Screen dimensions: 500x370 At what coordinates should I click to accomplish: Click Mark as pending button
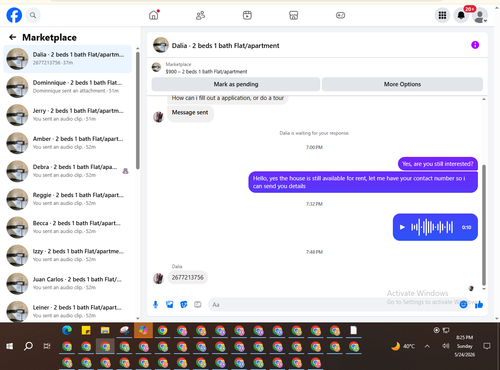(236, 84)
